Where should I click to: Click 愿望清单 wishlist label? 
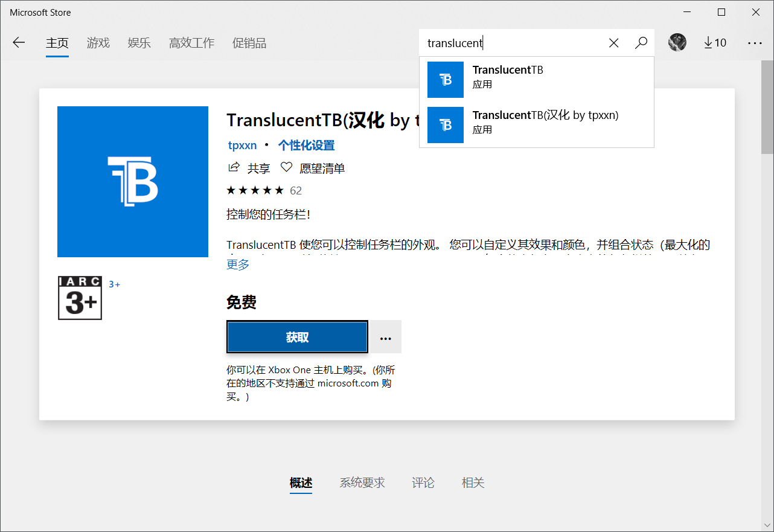pyautogui.click(x=322, y=168)
